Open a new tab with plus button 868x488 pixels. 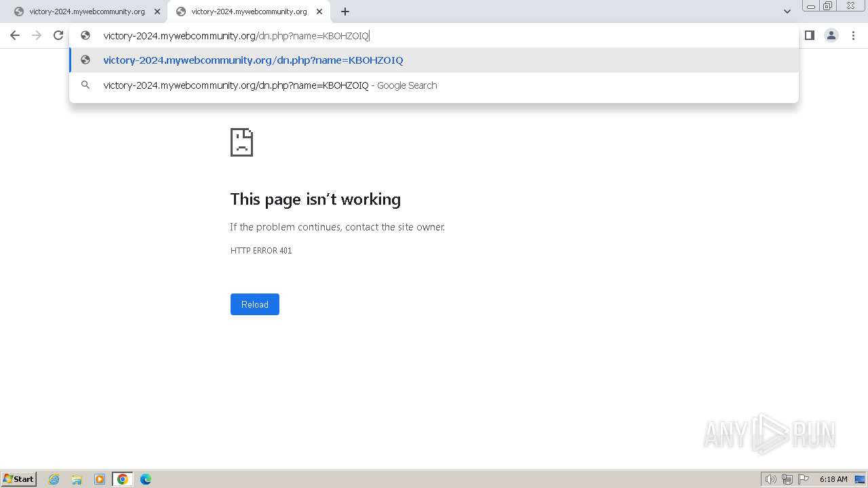click(x=345, y=12)
